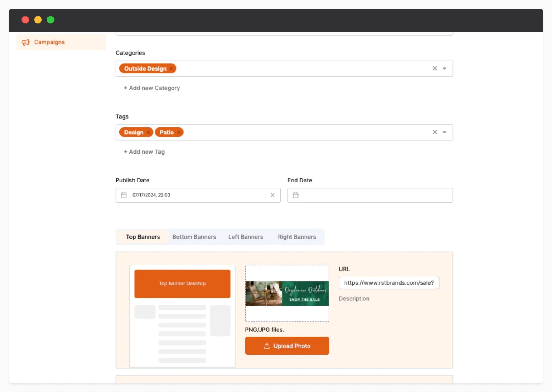Image resolution: width=552 pixels, height=392 pixels.
Task: Focus the banner URL input field
Action: point(389,283)
